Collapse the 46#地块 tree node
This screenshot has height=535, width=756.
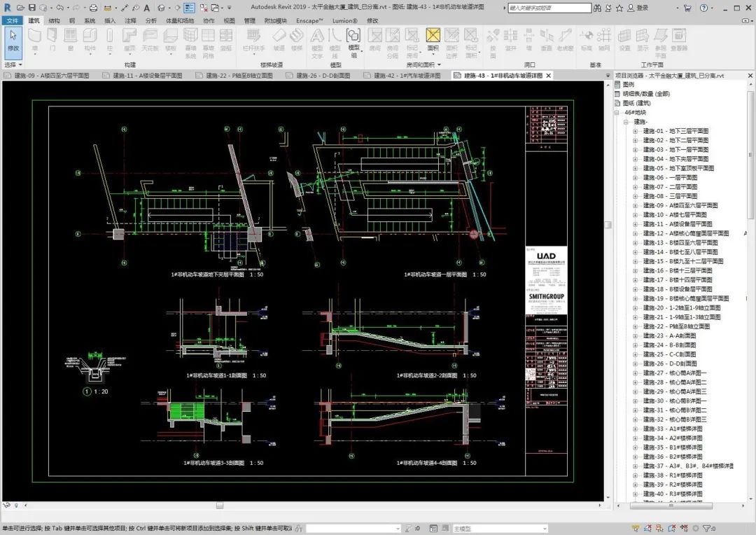(617, 112)
